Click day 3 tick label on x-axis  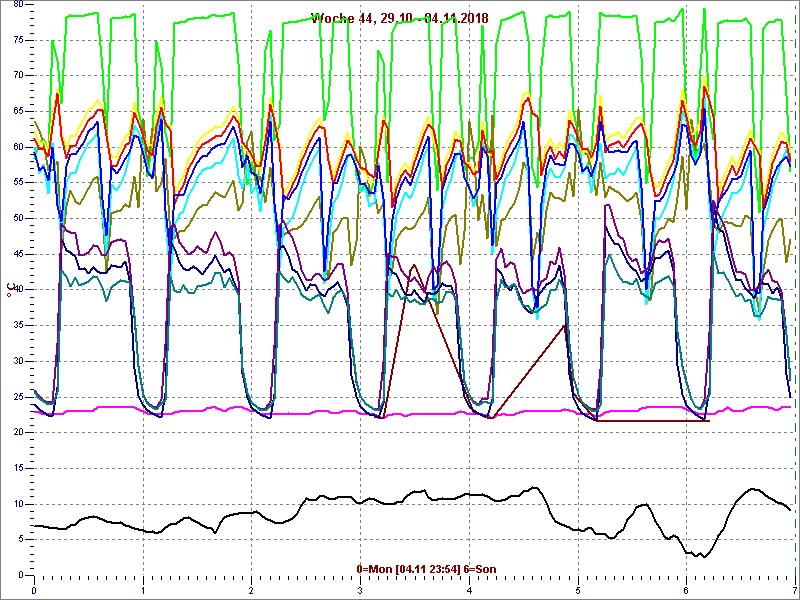pos(360,591)
